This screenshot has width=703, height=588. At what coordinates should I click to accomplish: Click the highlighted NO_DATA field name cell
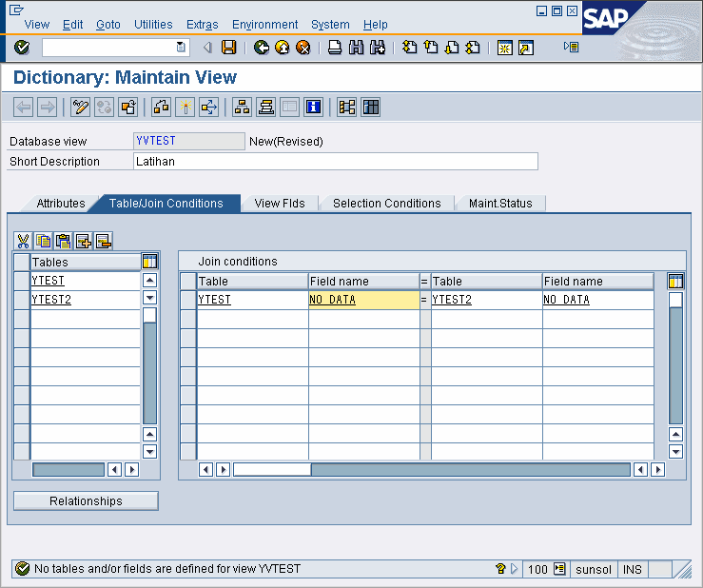click(x=364, y=300)
